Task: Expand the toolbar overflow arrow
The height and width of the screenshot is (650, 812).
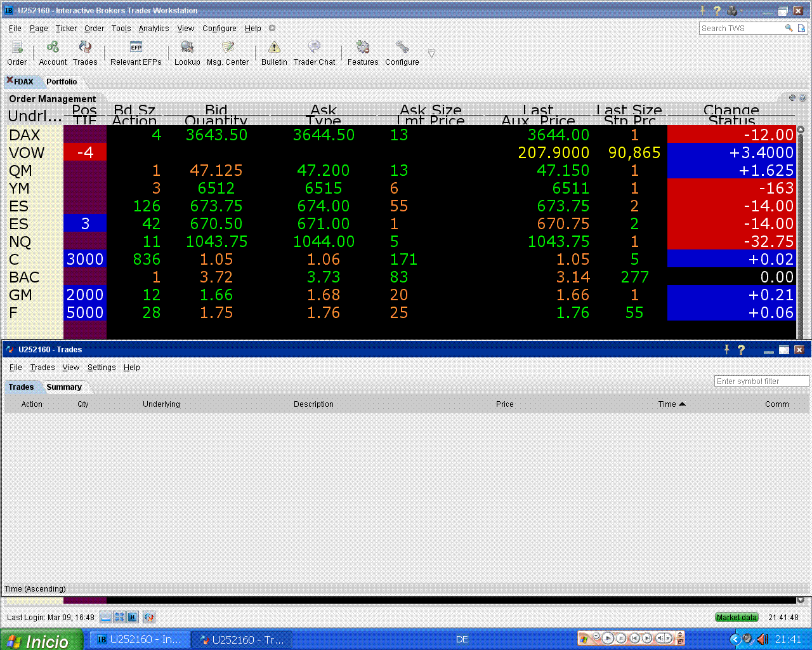Action: pyautogui.click(x=431, y=53)
